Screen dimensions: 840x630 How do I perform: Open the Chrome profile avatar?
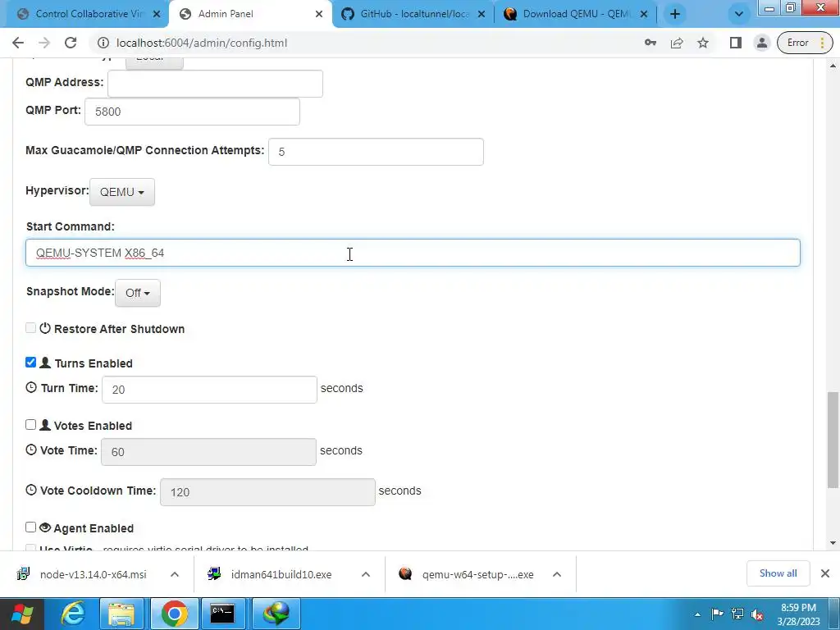tap(761, 43)
